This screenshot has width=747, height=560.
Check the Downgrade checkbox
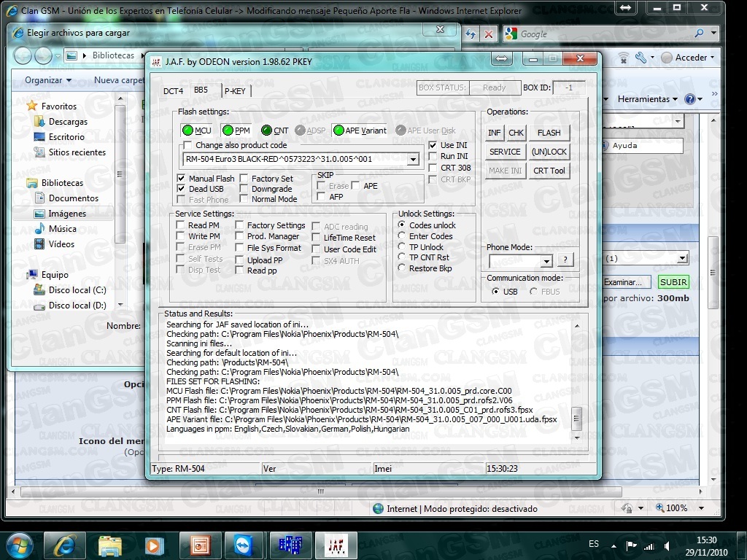pyautogui.click(x=244, y=189)
